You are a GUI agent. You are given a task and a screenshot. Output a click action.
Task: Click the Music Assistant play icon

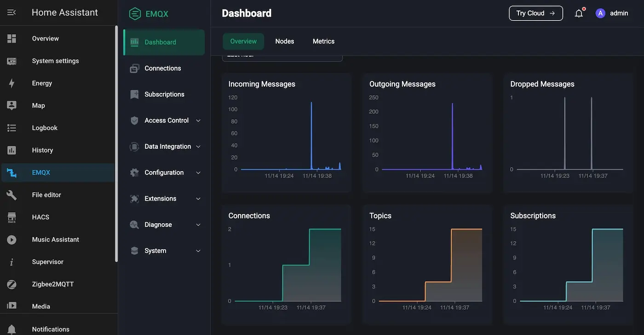(11, 239)
